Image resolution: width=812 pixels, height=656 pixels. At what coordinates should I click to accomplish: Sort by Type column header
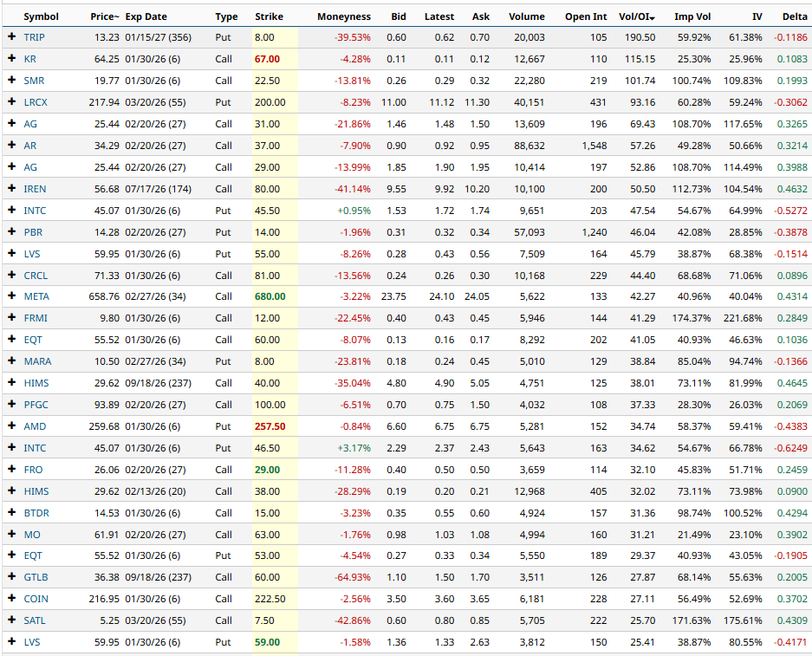click(226, 16)
